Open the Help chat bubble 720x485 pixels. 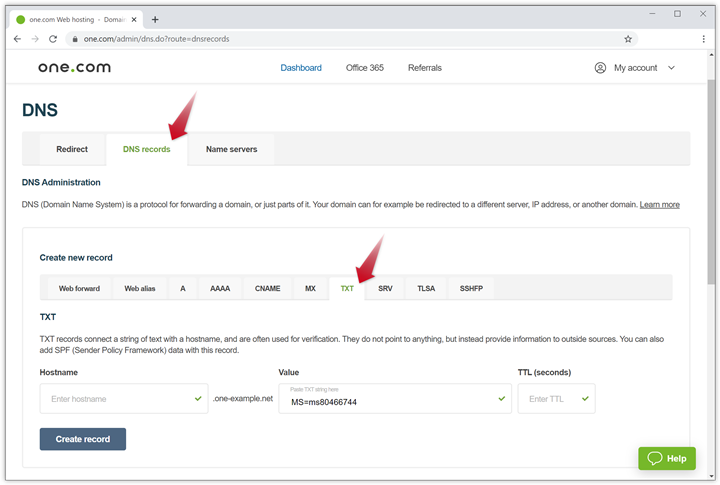point(666,458)
